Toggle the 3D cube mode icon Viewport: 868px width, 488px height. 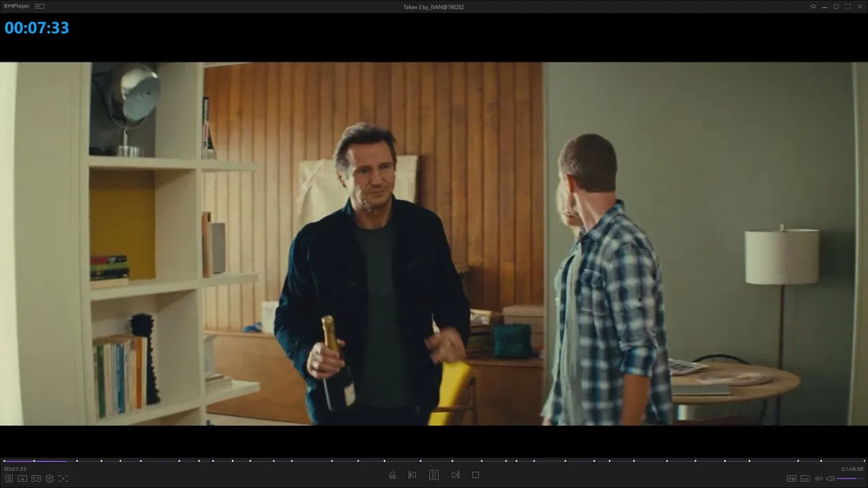50,479
